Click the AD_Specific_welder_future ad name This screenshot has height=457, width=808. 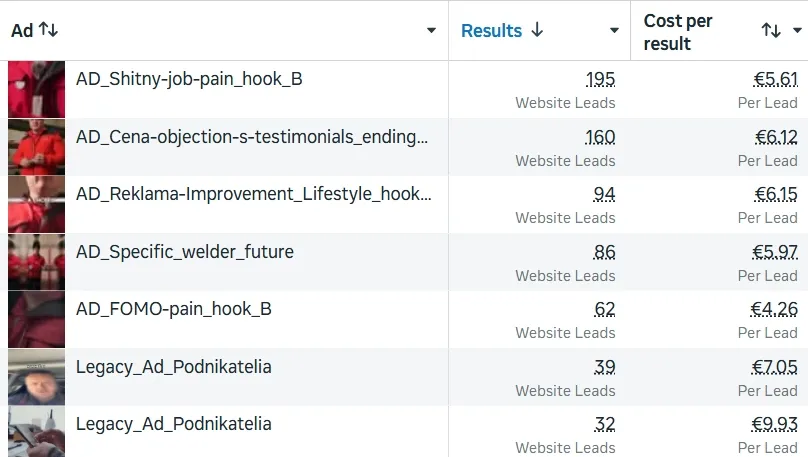[185, 251]
